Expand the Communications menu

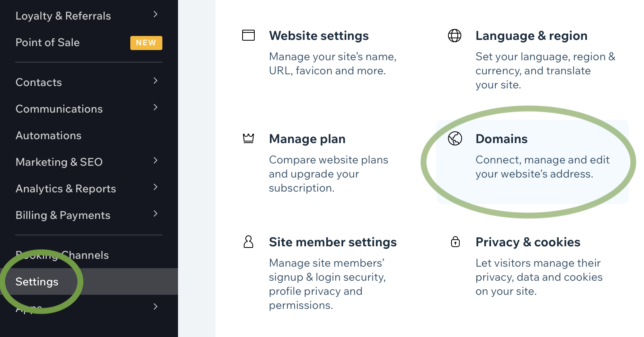pyautogui.click(x=155, y=108)
